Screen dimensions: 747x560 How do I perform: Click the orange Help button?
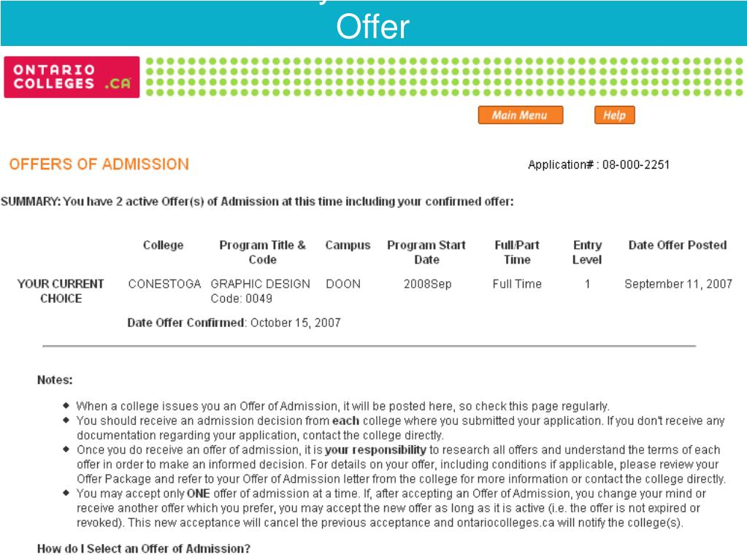pyautogui.click(x=615, y=115)
